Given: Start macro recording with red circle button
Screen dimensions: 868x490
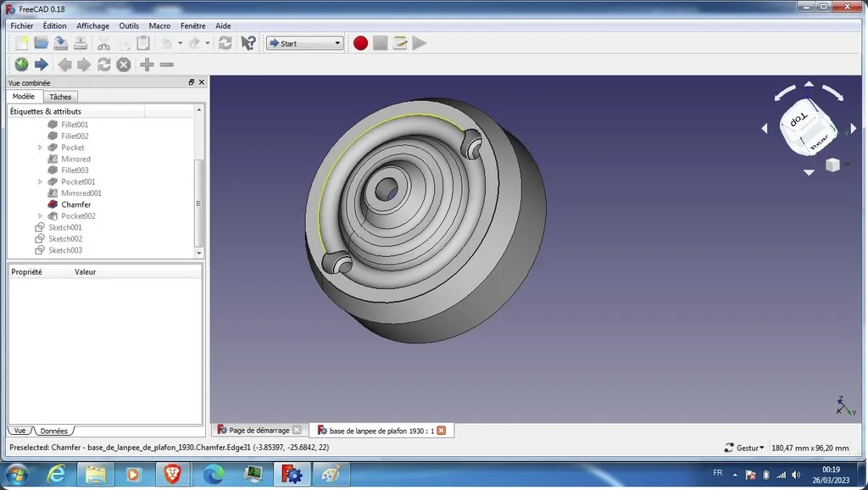Looking at the screenshot, I should click(360, 43).
